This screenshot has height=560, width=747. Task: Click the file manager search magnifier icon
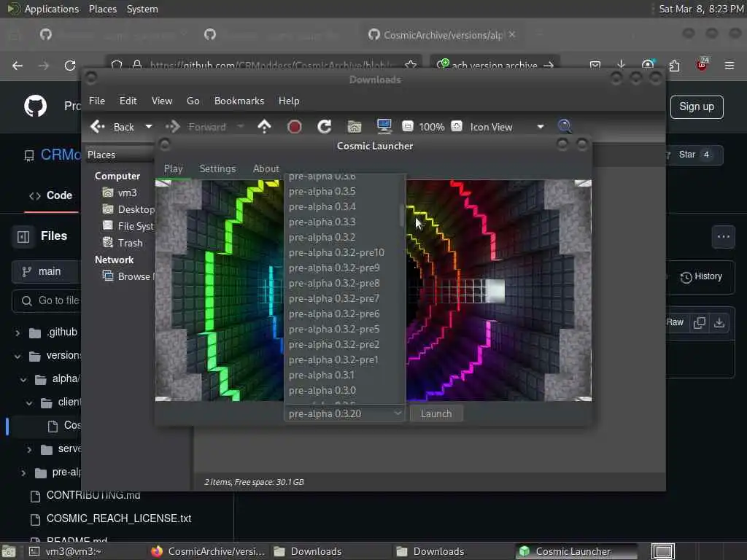pyautogui.click(x=565, y=127)
